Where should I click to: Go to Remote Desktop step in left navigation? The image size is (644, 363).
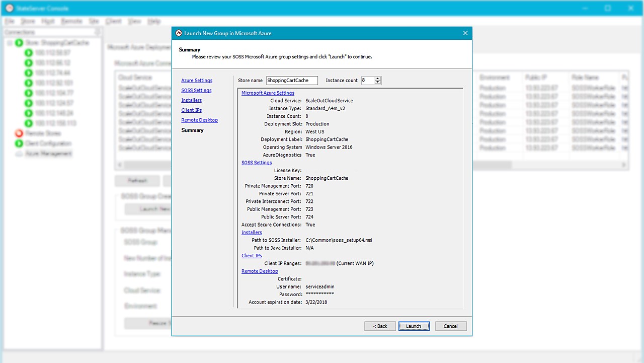coord(199,120)
